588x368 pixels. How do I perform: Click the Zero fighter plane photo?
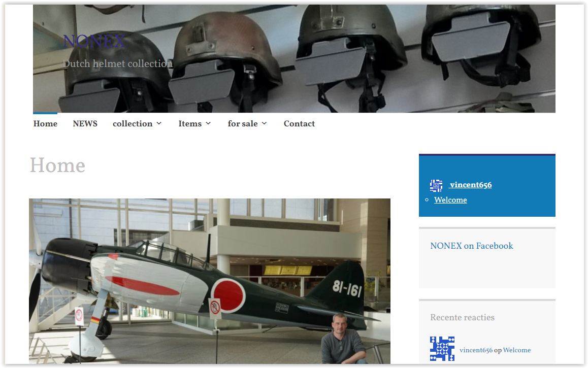210,281
